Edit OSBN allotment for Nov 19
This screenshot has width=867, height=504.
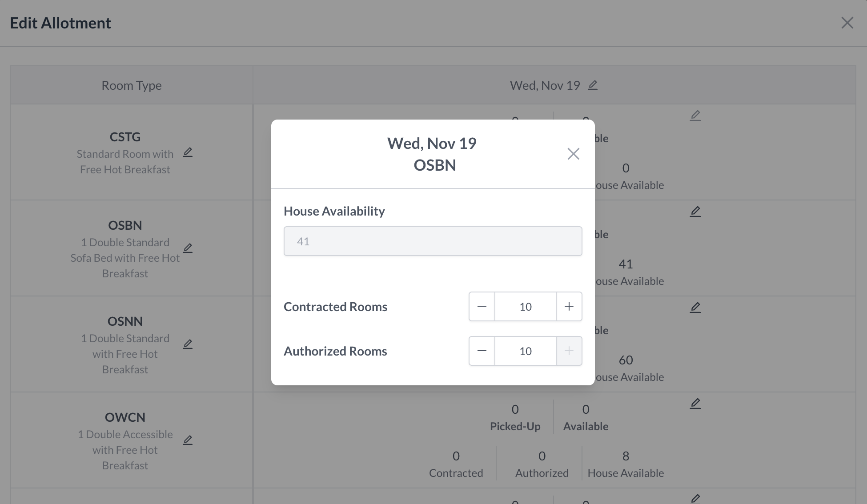695,212
